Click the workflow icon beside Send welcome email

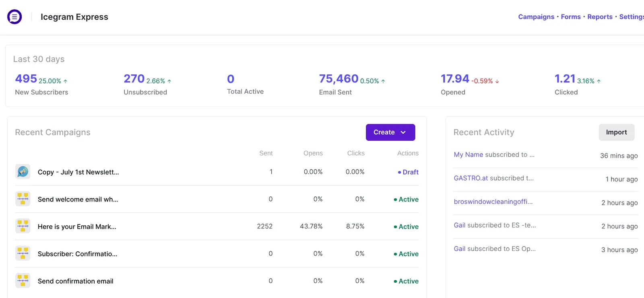tap(23, 199)
